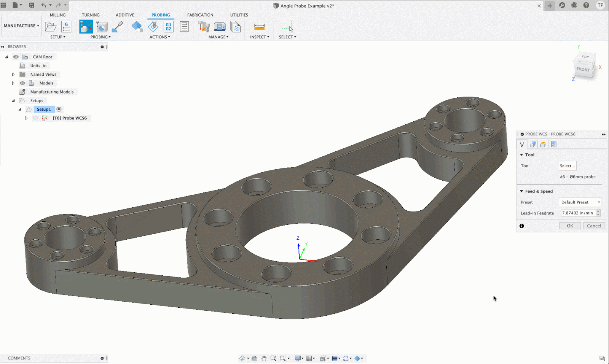
Task: Toggle visibility eye for Models
Action: (x=22, y=83)
